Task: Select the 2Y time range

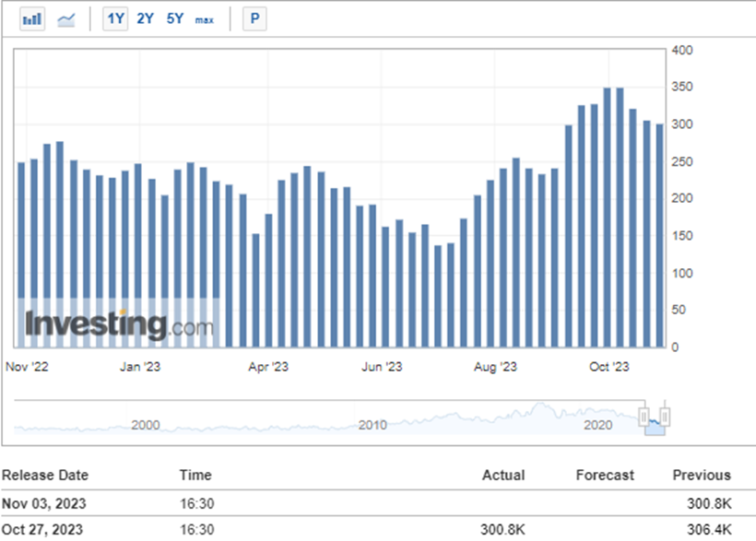Action: coord(145,18)
